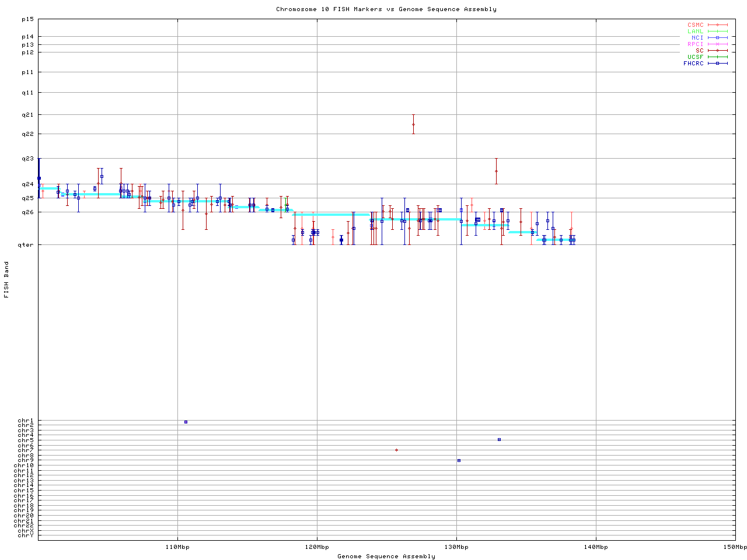This screenshot has width=747, height=560.
Task: Click the chrY label on the y-axis
Action: 26,535
